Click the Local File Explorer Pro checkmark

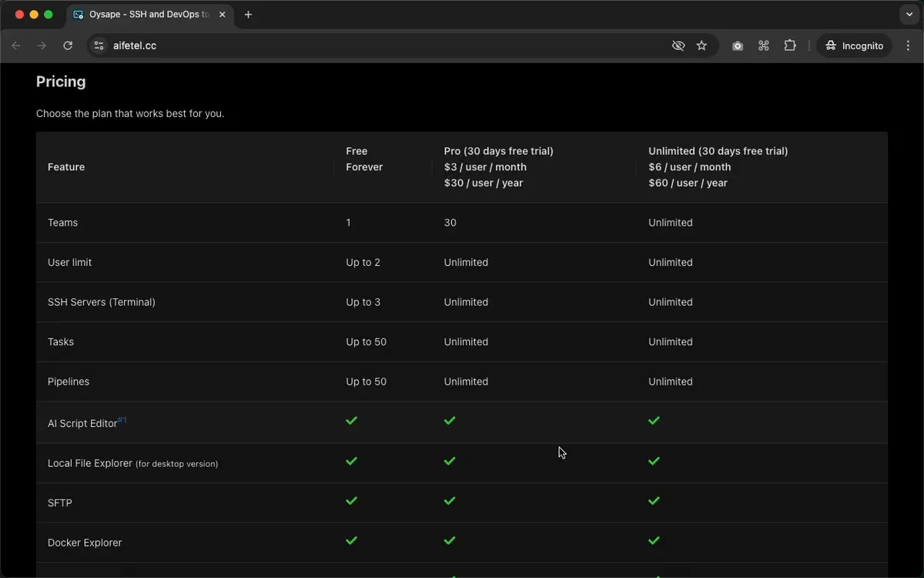(450, 461)
